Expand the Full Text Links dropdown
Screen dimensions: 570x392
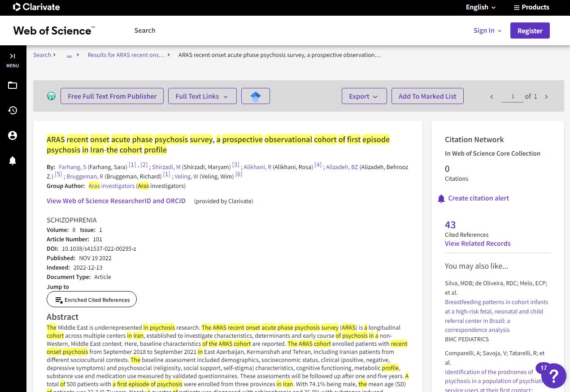click(x=202, y=96)
